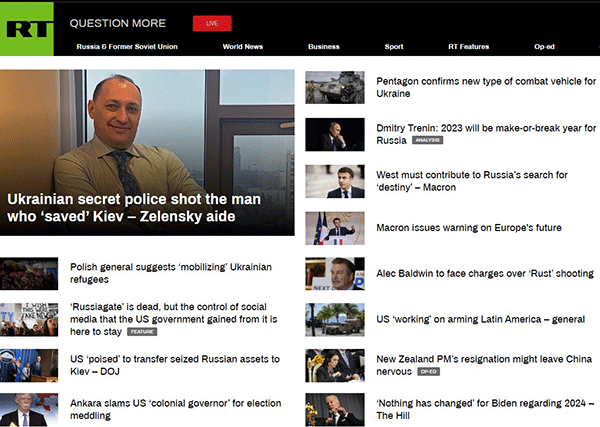Click thumbnail of Macron at podium
Viewport: 600px width, 427px height.
pyautogui.click(x=335, y=228)
